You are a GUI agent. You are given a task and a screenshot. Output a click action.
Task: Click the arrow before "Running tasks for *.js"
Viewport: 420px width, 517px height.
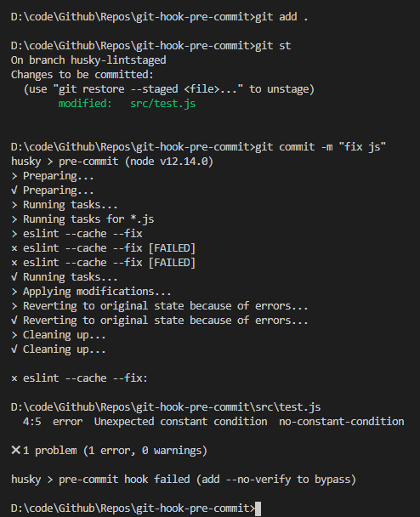coord(14,219)
